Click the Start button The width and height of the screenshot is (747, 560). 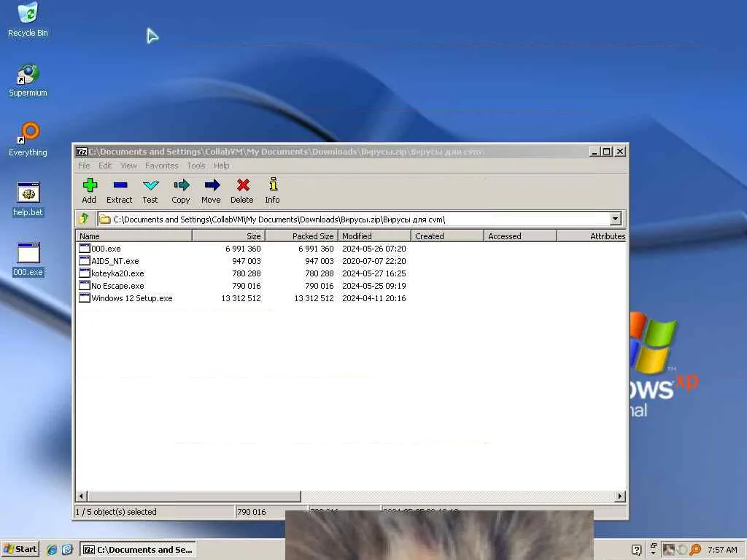(20, 549)
